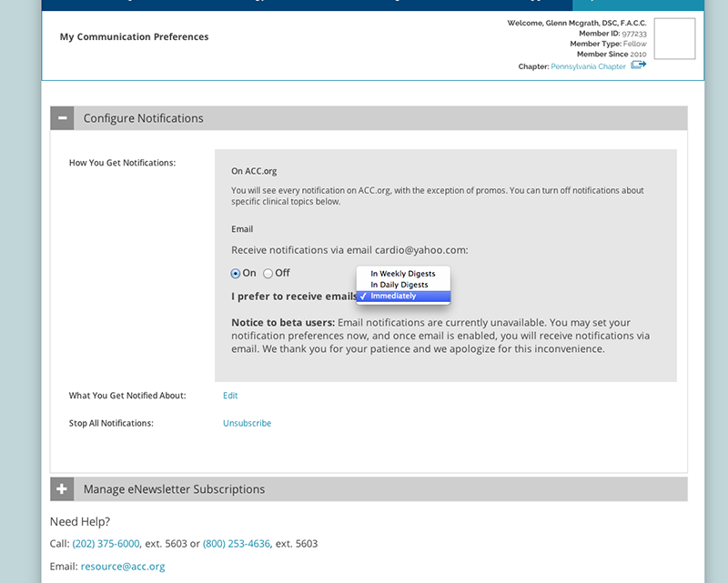Click the (800) 253-4636 phone number
728x583 pixels.
point(236,544)
